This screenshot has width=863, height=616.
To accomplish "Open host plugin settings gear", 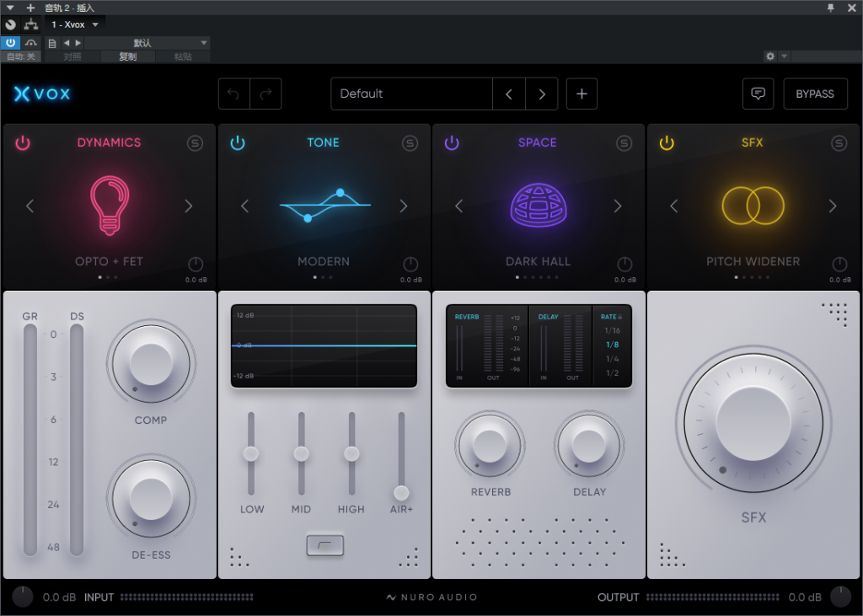I will (x=769, y=56).
